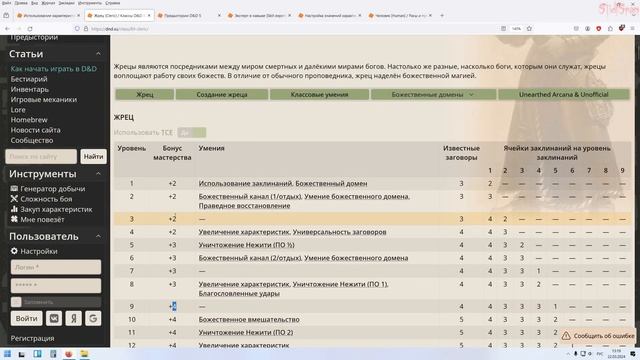Image resolution: width=640 pixels, height=360 pixels.
Task: Open the Регистрация link
Action: click(x=32, y=338)
